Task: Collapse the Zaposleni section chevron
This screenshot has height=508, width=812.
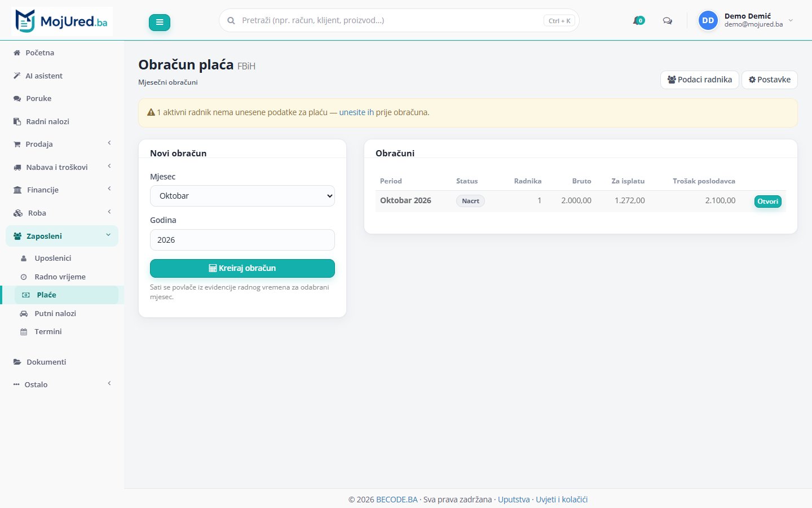Action: [108, 235]
